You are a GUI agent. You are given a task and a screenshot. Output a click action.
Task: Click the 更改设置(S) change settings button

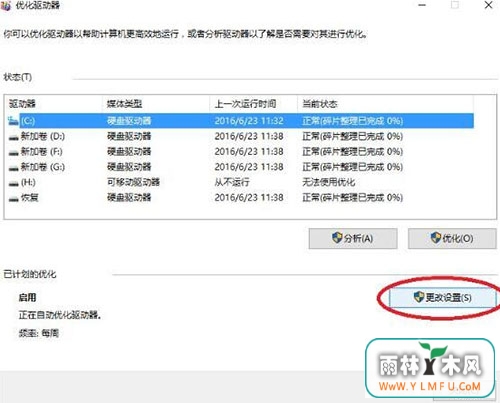(442, 297)
